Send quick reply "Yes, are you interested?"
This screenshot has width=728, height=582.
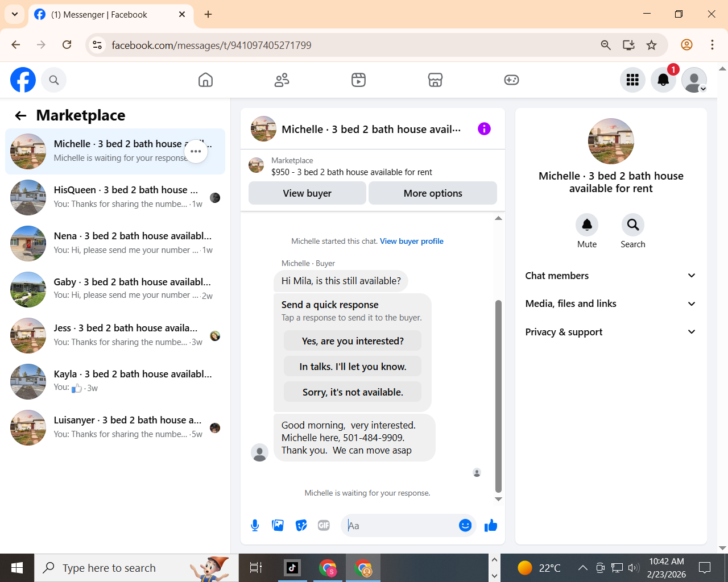(x=353, y=341)
